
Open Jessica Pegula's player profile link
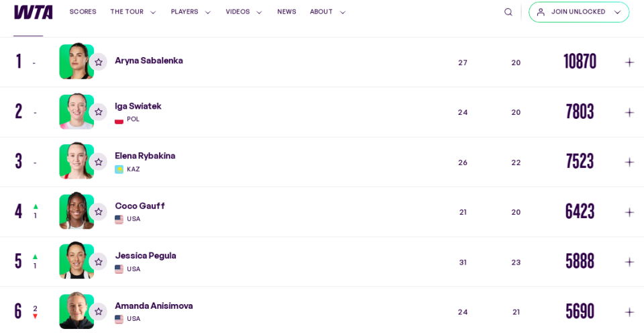point(146,256)
